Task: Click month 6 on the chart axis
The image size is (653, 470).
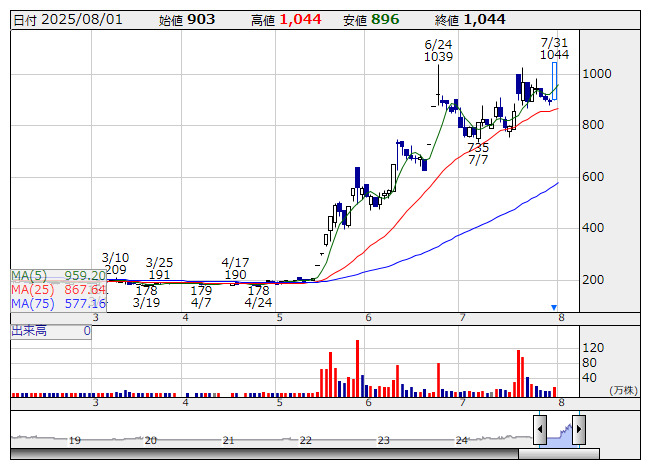Action: tap(369, 317)
